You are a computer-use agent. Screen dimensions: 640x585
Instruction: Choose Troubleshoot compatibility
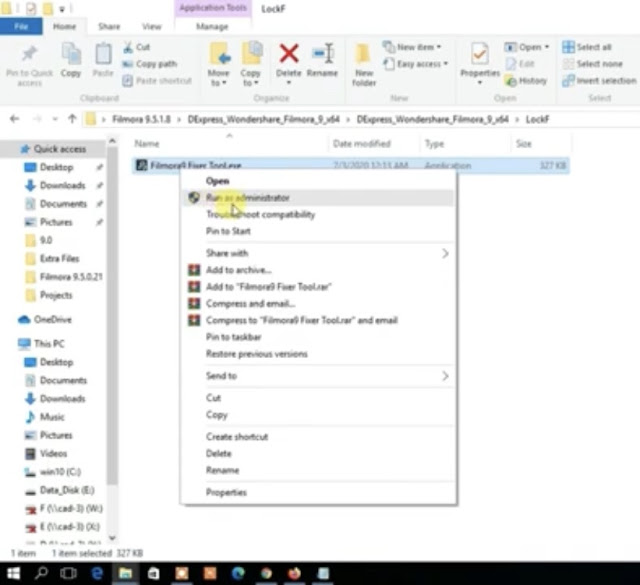pos(319,214)
